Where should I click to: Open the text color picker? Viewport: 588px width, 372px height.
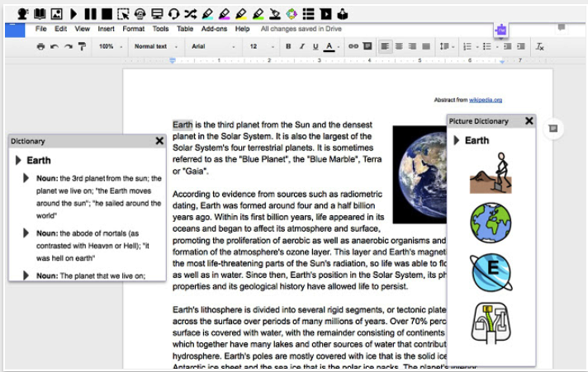[x=330, y=47]
